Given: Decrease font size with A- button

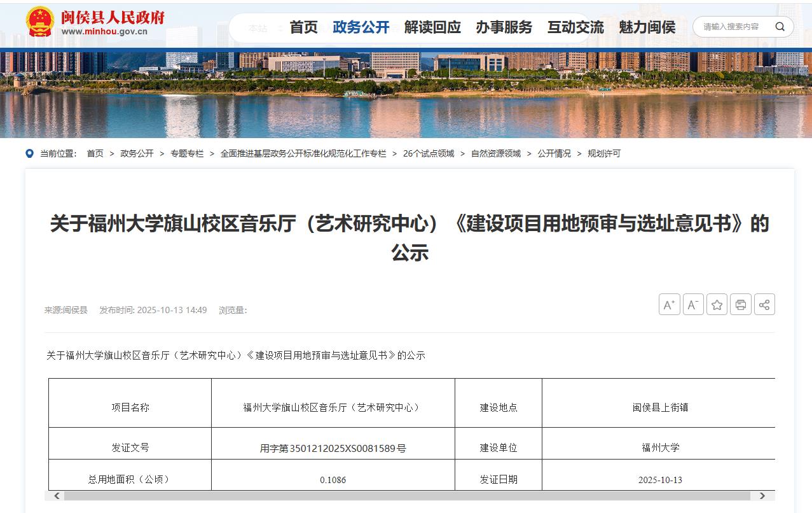Looking at the screenshot, I should 693,305.
